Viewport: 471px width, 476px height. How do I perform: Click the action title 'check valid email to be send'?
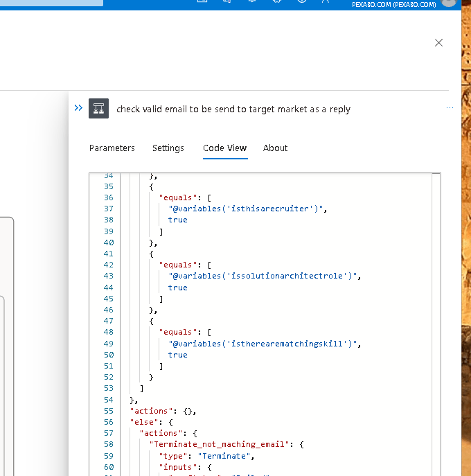pos(233,109)
